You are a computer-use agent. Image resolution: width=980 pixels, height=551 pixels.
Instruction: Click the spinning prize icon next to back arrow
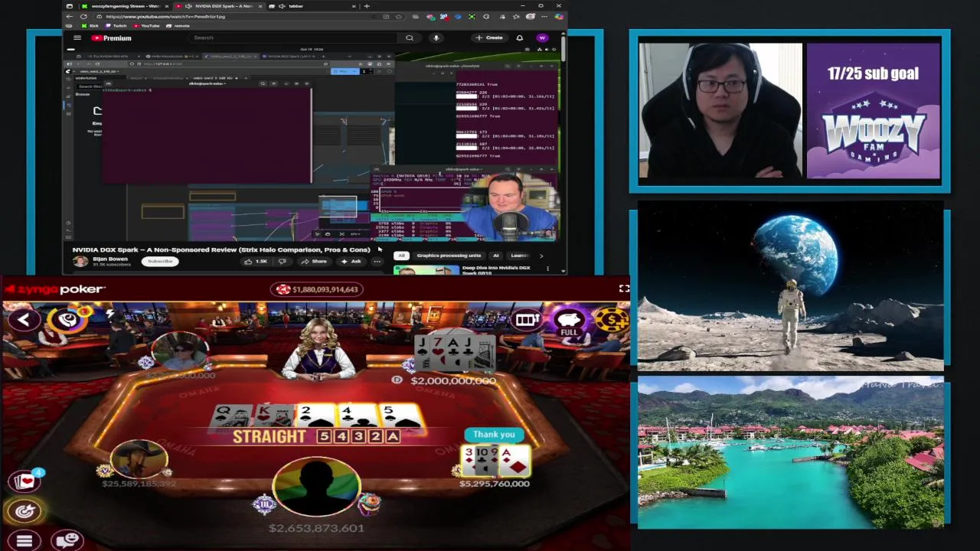pos(67,319)
